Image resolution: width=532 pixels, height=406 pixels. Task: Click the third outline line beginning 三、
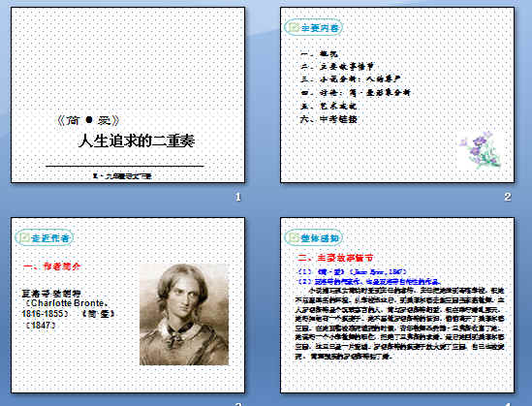tap(350, 79)
